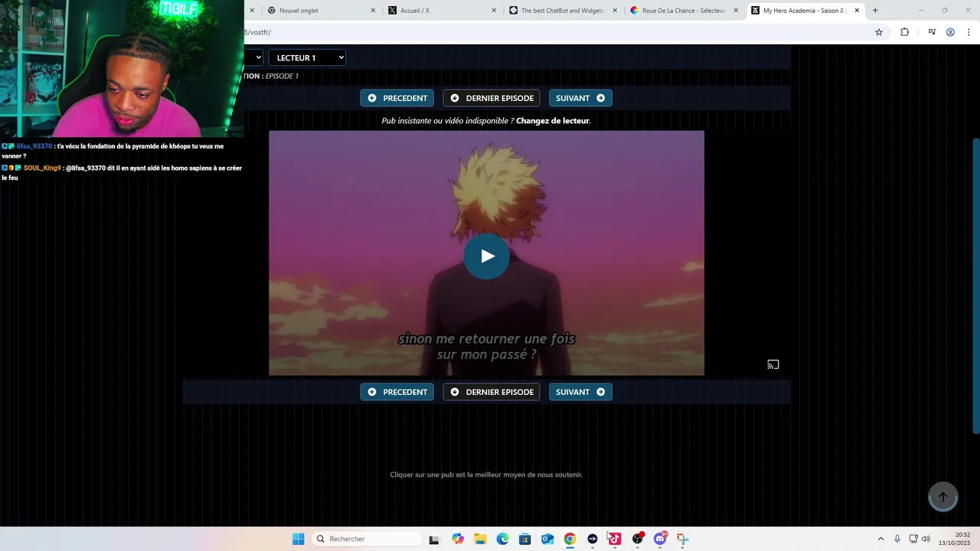The image size is (980, 551).
Task: Bookmark this page with the star icon
Action: (879, 32)
